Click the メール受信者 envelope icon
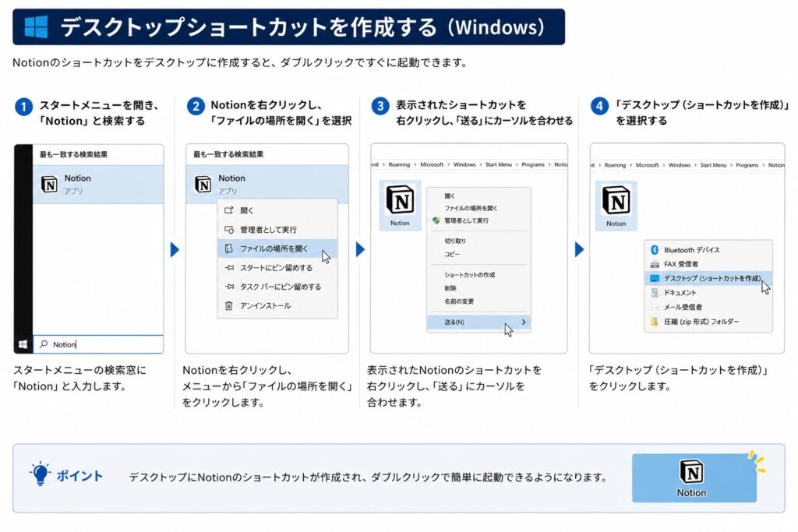Screen dimensions: 798x532 click(x=655, y=307)
